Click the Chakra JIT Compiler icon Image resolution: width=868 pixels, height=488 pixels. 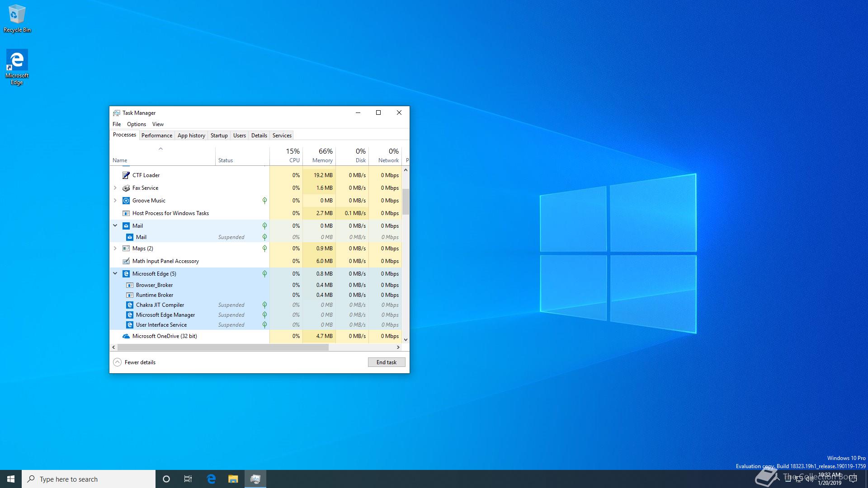130,305
